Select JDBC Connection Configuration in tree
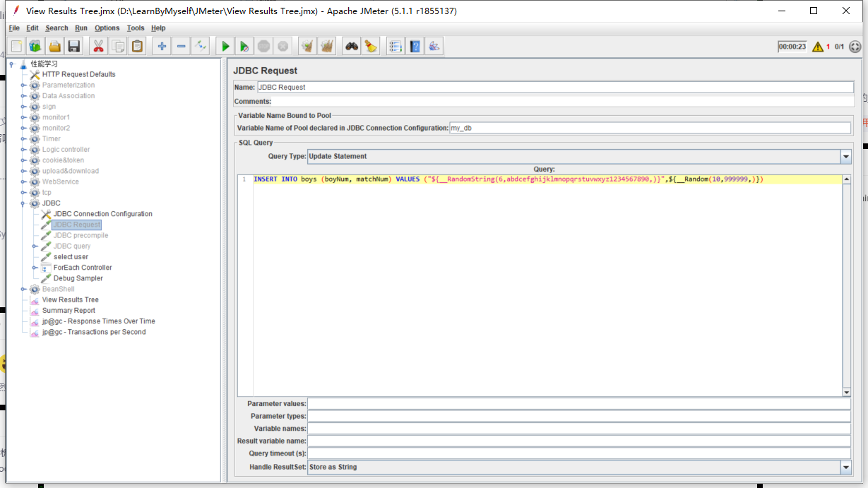 (x=103, y=214)
